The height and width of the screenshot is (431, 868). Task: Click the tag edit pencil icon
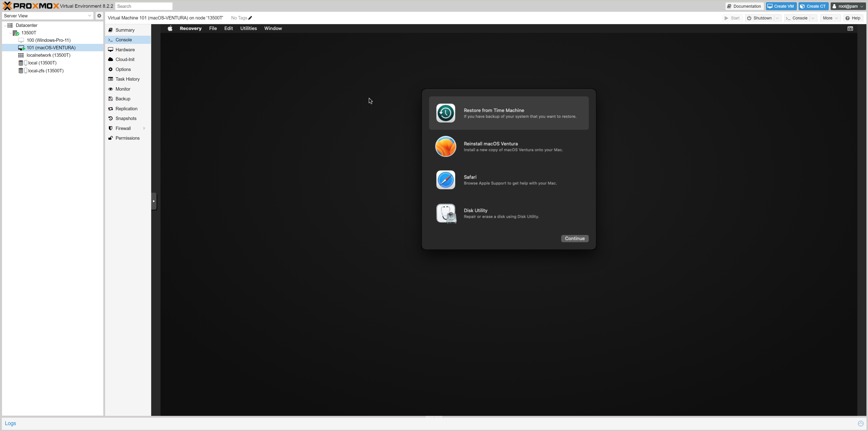coord(250,18)
